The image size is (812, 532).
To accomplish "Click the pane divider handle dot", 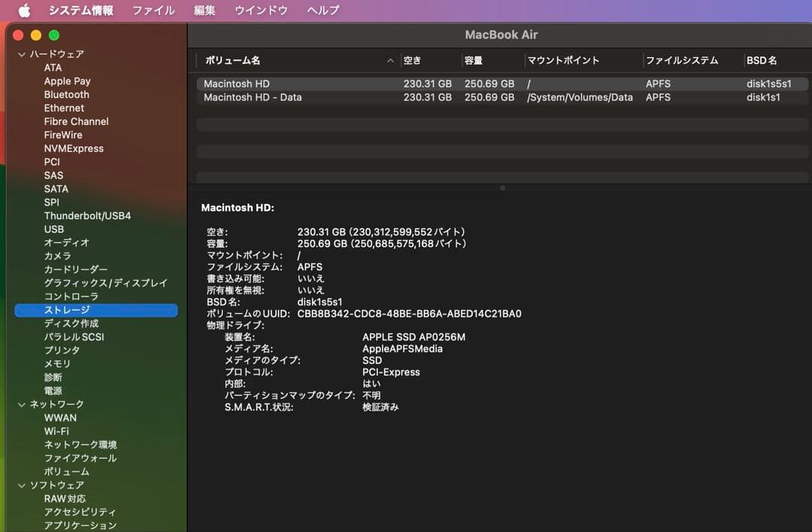I will tap(502, 188).
